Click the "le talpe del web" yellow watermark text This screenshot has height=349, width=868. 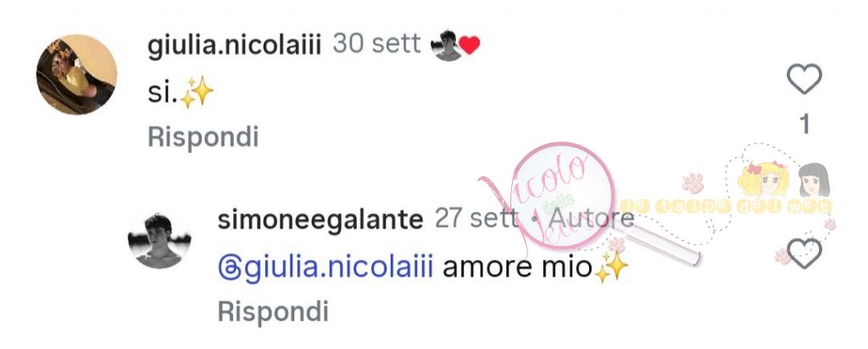tap(726, 207)
